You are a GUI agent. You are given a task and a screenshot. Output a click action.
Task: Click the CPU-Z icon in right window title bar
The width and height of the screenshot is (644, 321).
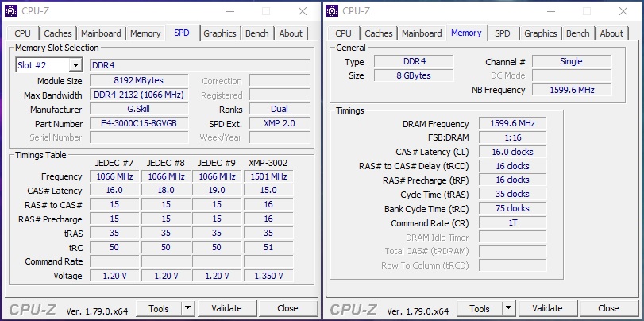point(334,11)
